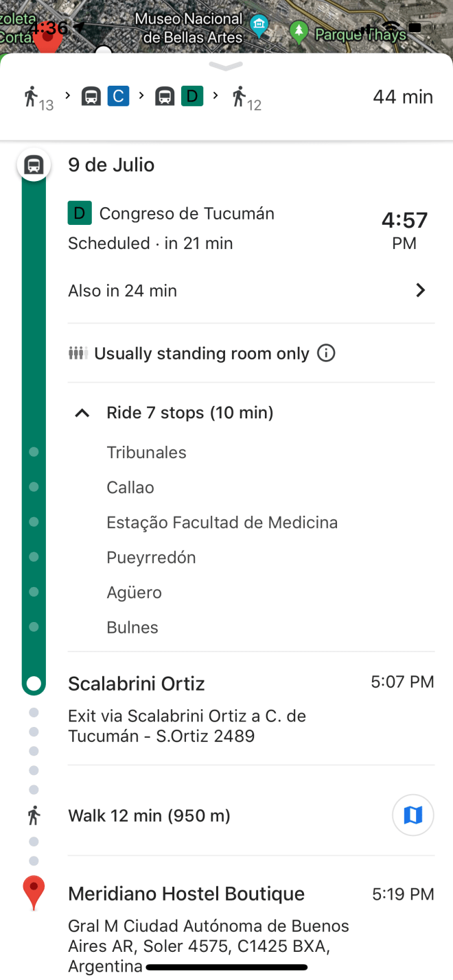Collapse the Ride 7 stops list
This screenshot has height=980, width=453.
pos(82,413)
